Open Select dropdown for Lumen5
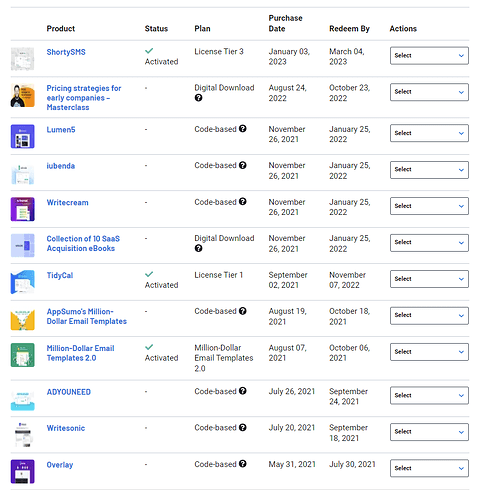Viewport: 488px width, 500px height. click(x=429, y=133)
